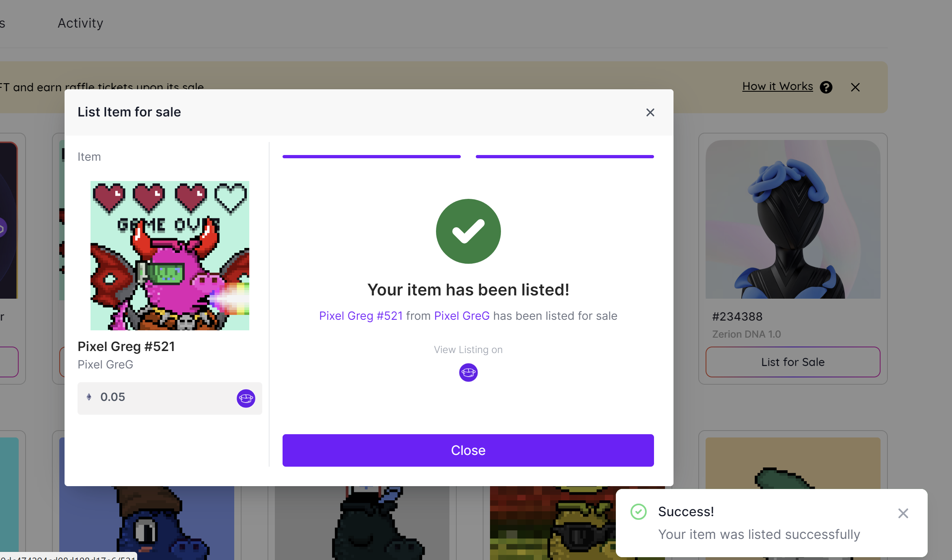Image resolution: width=952 pixels, height=560 pixels.
Task: Click the marketplace icon in the price field
Action: point(246,398)
